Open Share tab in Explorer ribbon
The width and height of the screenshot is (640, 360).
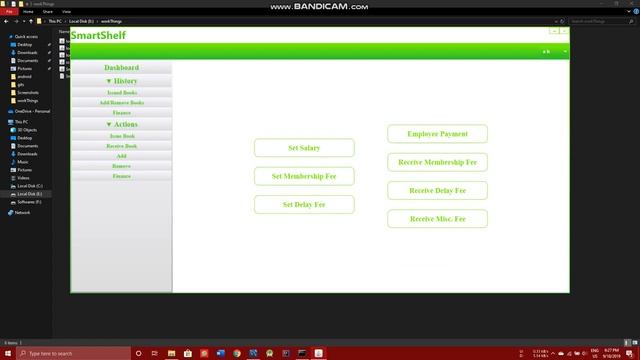click(x=48, y=12)
